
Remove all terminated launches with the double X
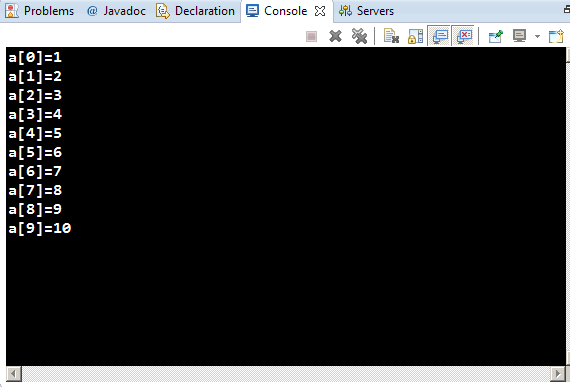(x=359, y=36)
